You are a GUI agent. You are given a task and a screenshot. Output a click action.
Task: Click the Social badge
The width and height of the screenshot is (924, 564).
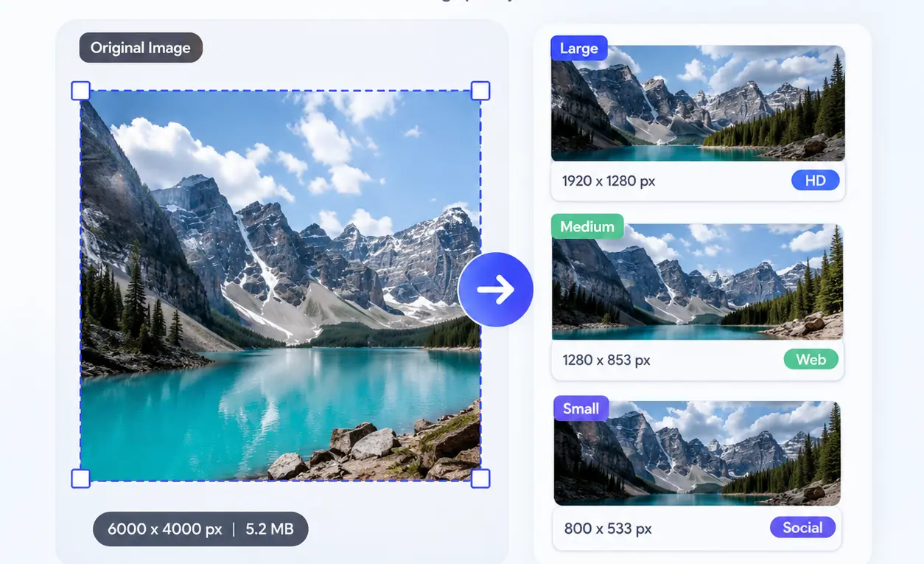point(802,528)
